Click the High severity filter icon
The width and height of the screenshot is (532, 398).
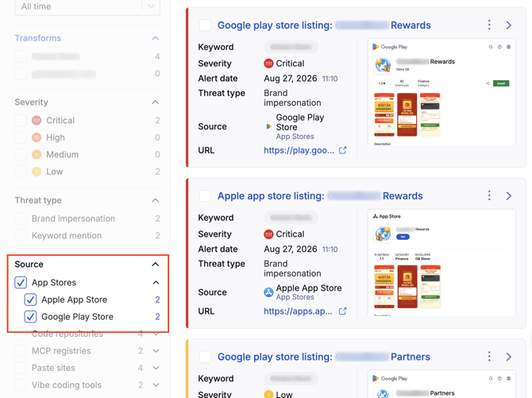pyautogui.click(x=37, y=137)
